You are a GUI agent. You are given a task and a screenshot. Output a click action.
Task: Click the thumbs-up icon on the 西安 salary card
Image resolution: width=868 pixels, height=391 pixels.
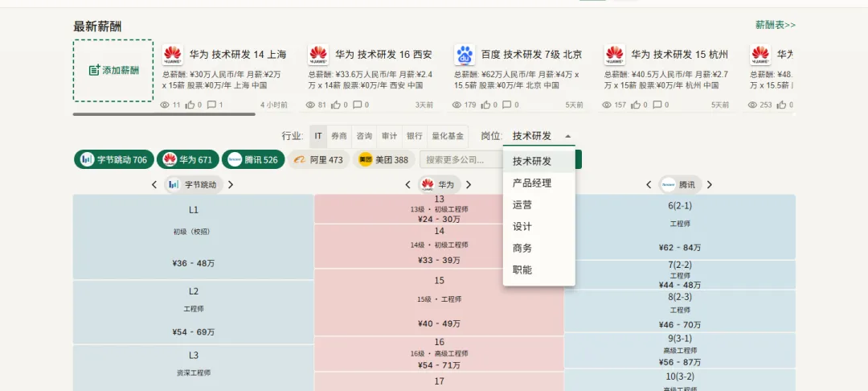336,105
